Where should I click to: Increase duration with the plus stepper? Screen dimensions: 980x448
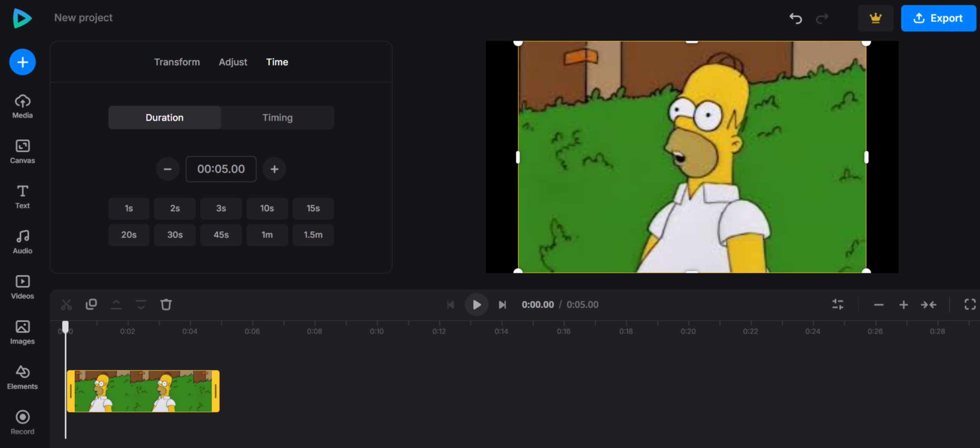point(274,169)
